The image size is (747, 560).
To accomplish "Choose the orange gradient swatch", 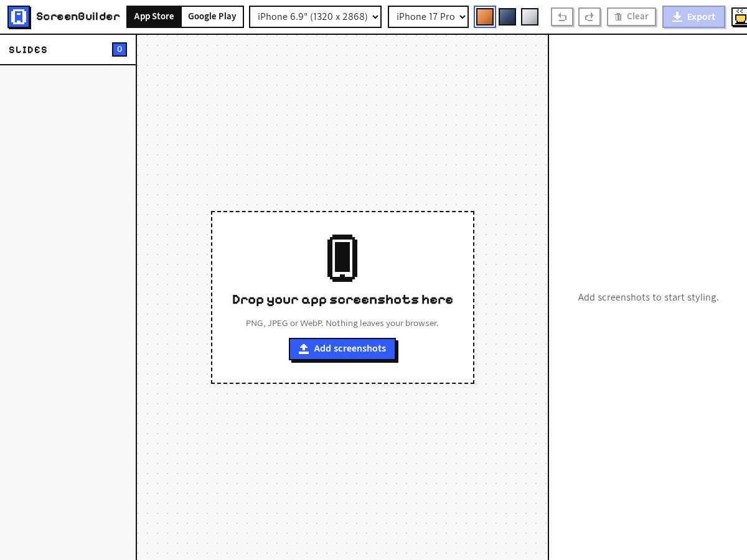I will click(485, 17).
